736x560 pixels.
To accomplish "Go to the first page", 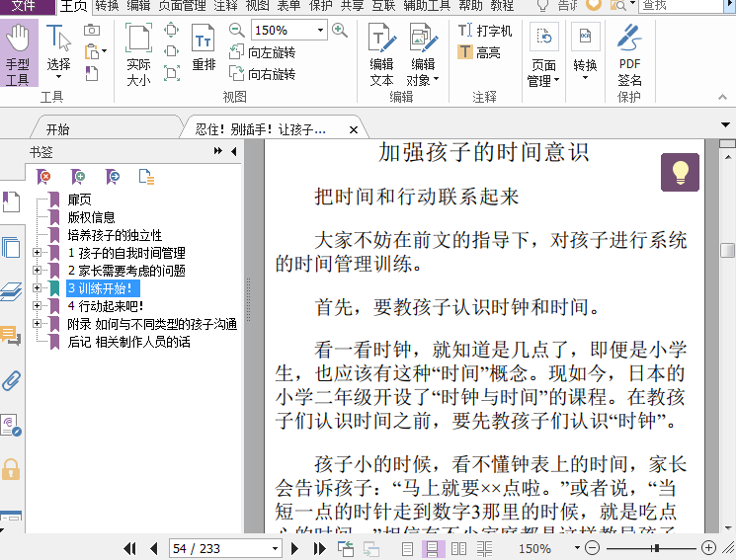I will (x=130, y=548).
